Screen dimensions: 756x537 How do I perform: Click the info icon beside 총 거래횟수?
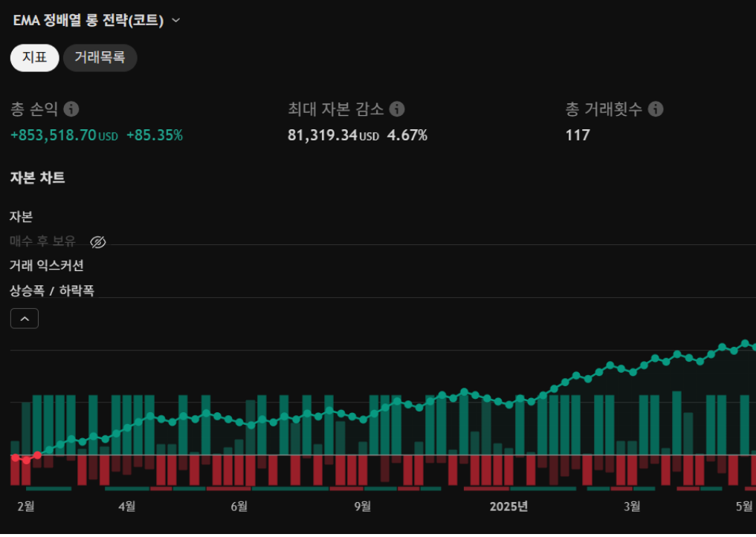click(x=656, y=109)
